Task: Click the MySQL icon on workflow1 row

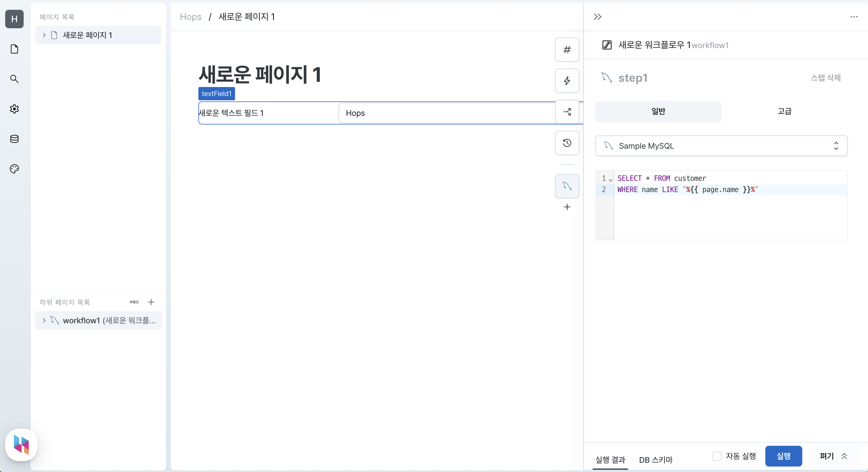Action: click(55, 320)
